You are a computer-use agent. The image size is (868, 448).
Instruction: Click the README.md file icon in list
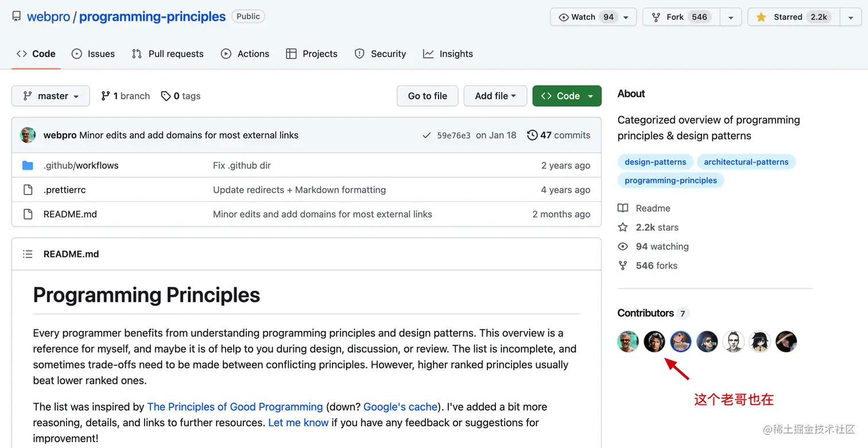tap(28, 214)
